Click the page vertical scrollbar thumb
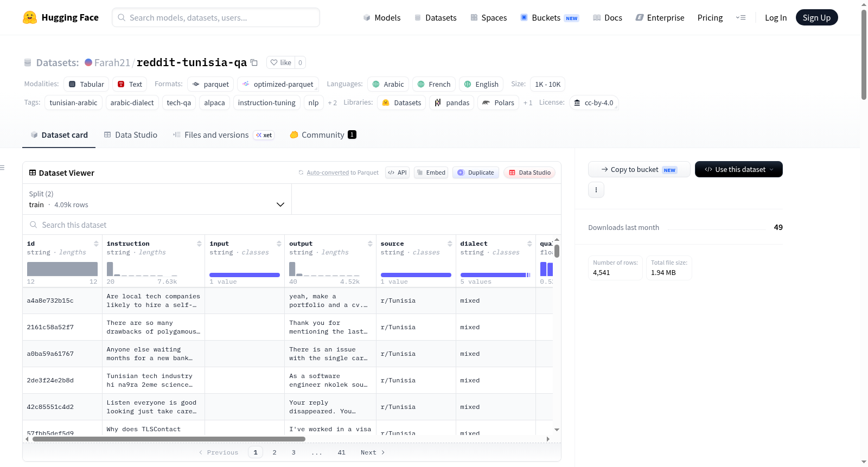Image resolution: width=868 pixels, height=467 pixels. click(864, 55)
